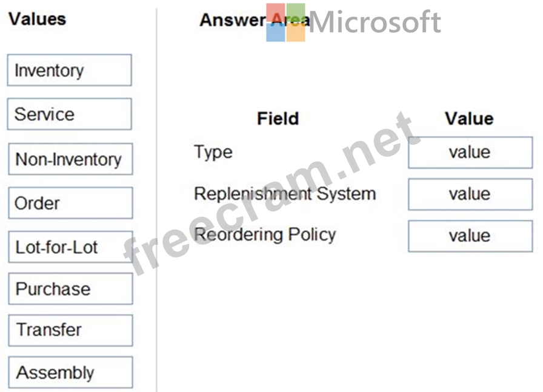Screen dimensions: 543x392
Task: Click the Field column header
Action: pos(278,118)
